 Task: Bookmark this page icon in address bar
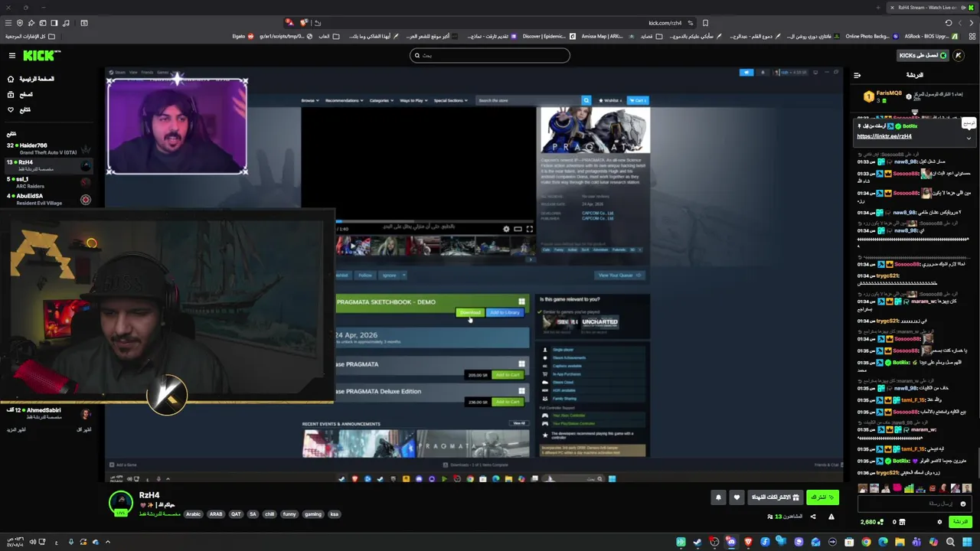[705, 23]
